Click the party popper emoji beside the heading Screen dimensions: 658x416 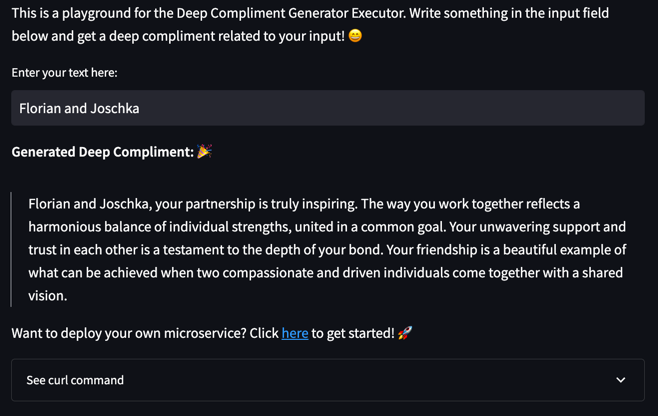pyautogui.click(x=204, y=152)
